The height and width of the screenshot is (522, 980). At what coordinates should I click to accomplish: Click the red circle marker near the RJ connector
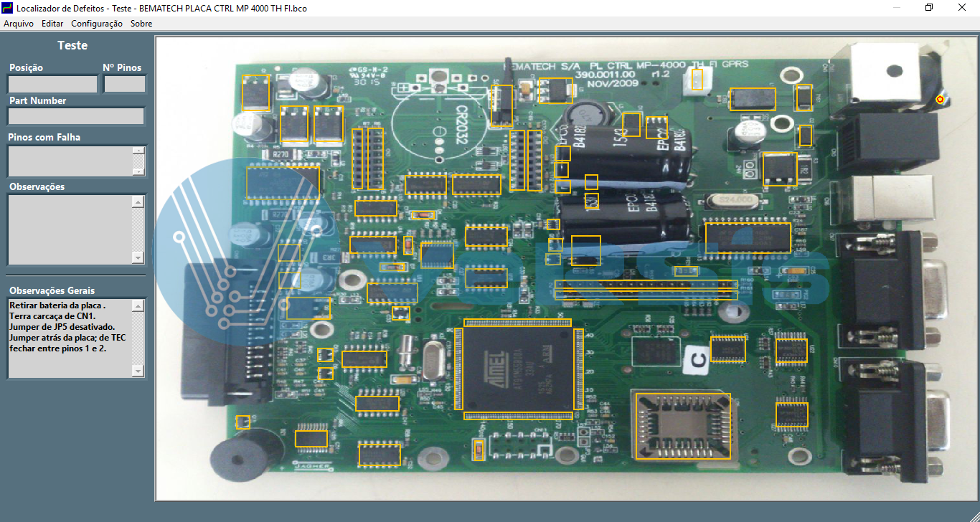click(940, 99)
